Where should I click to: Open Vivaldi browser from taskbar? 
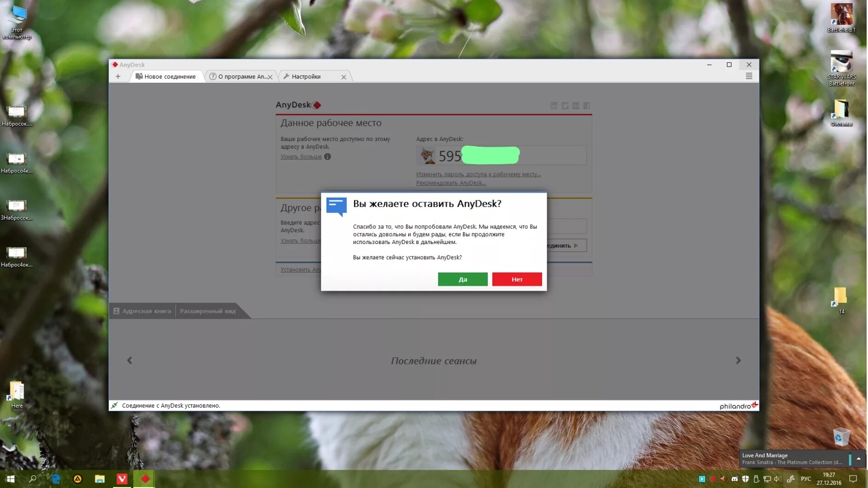(122, 479)
